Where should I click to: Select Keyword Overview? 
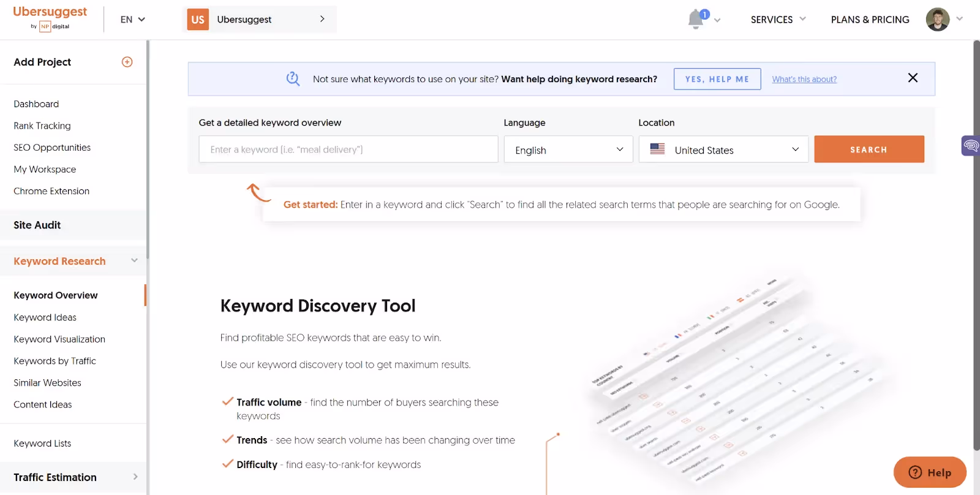[56, 295]
